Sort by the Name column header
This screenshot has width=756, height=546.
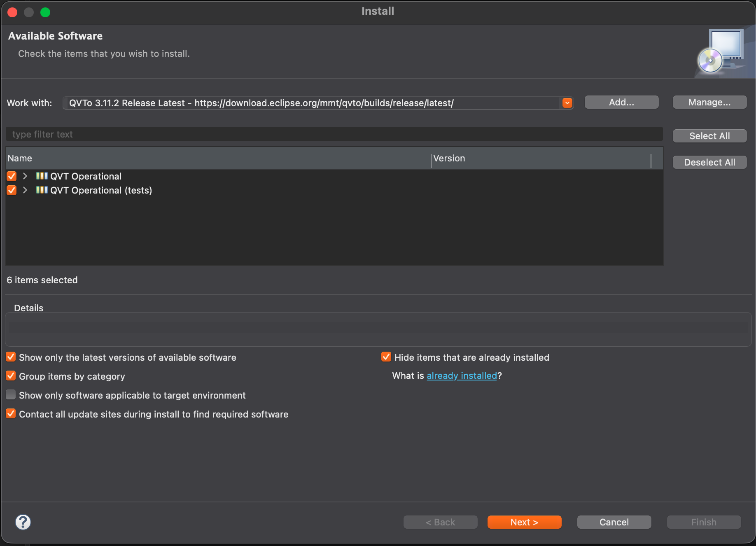[x=218, y=159]
